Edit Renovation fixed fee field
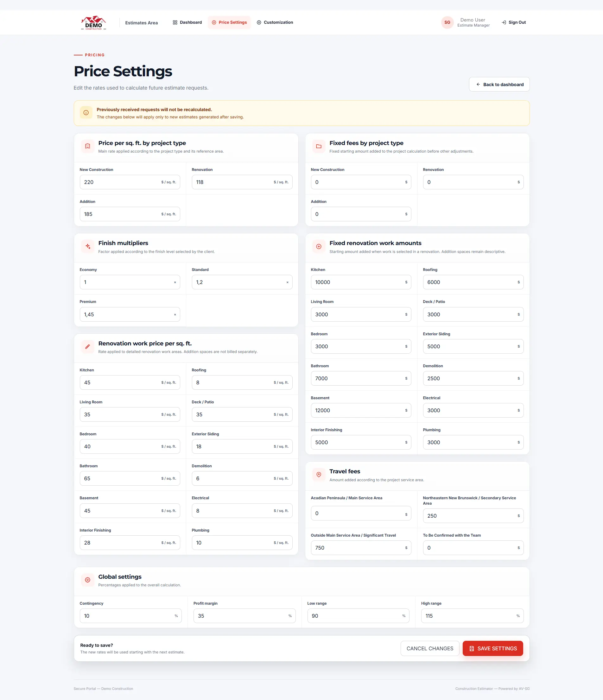This screenshot has height=700, width=603. click(x=473, y=182)
